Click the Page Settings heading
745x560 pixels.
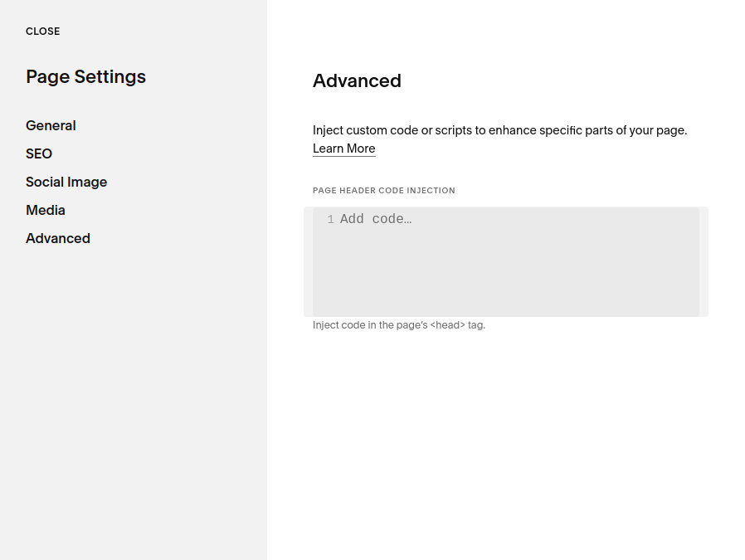(85, 76)
